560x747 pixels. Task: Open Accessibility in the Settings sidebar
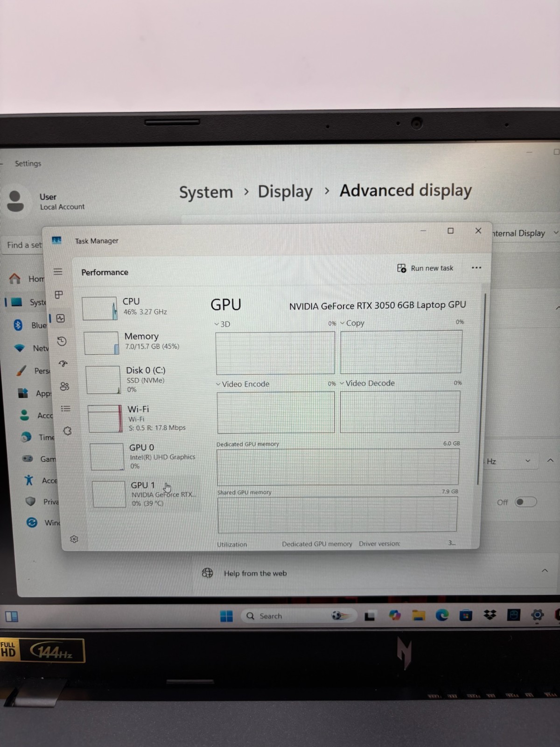[x=42, y=480]
